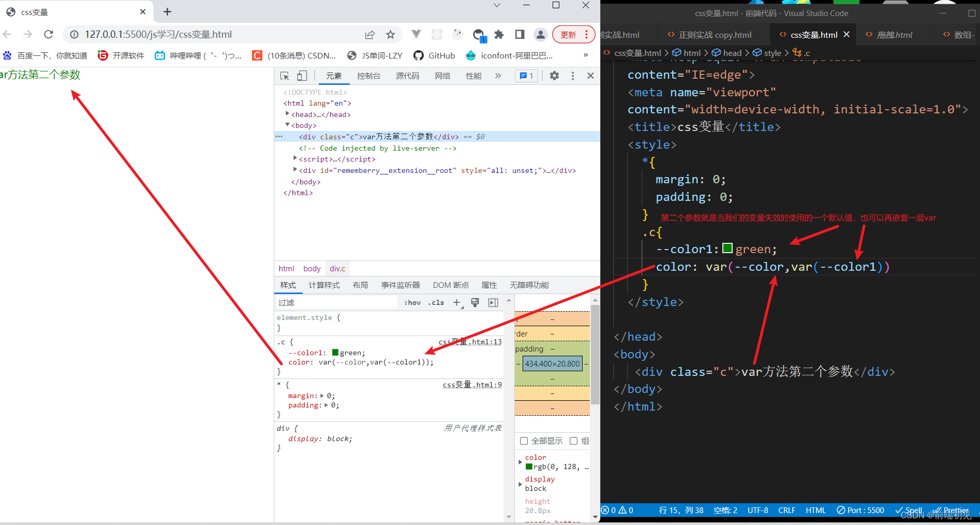Expand computed color property

coord(520,462)
